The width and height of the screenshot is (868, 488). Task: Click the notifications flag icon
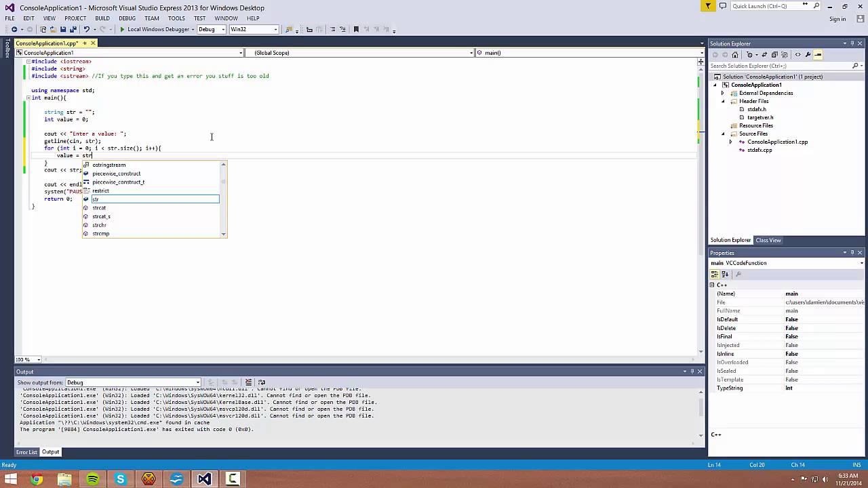[708, 6]
